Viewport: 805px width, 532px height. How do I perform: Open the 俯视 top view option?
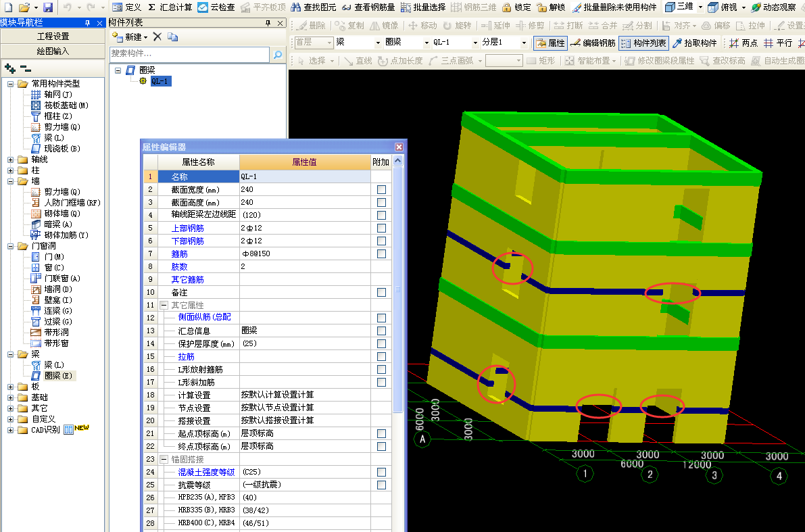[x=723, y=7]
